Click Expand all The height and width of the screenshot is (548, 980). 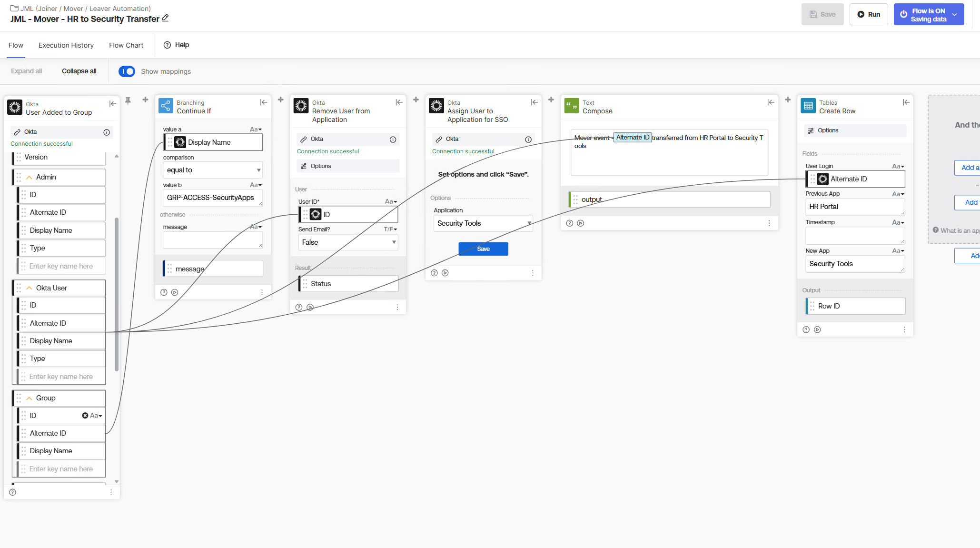26,71
